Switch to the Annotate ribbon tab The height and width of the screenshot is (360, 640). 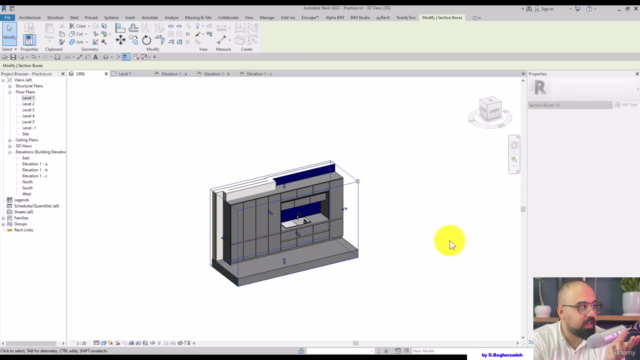point(150,18)
